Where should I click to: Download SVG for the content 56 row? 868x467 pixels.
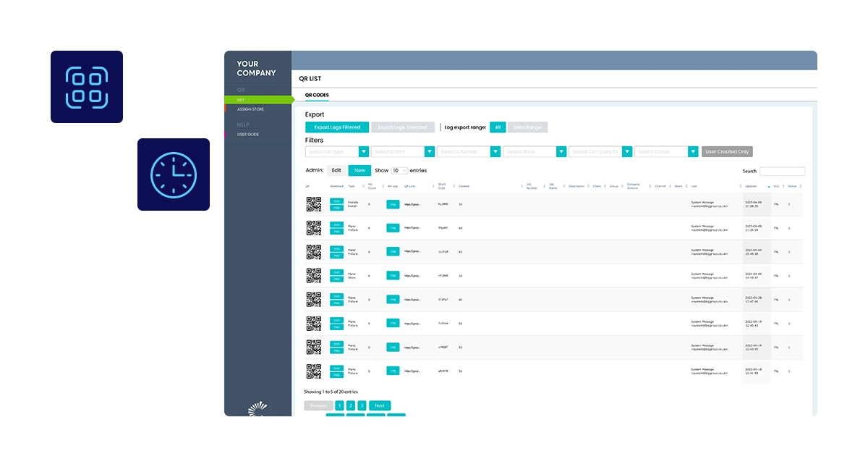tap(336, 320)
